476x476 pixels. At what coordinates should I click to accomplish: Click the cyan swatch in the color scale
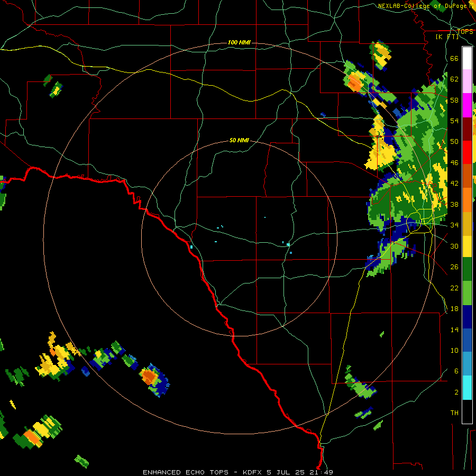pyautogui.click(x=467, y=388)
